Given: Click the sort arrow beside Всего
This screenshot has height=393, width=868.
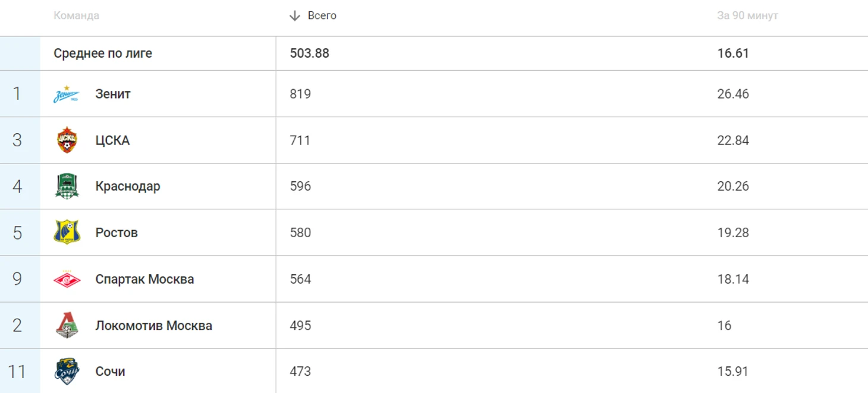Looking at the screenshot, I should 294,16.
